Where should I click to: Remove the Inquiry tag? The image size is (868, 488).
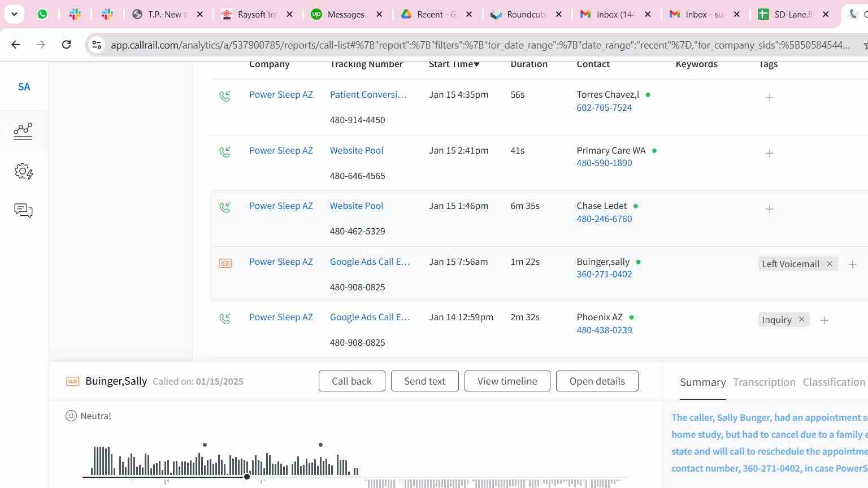(801, 320)
